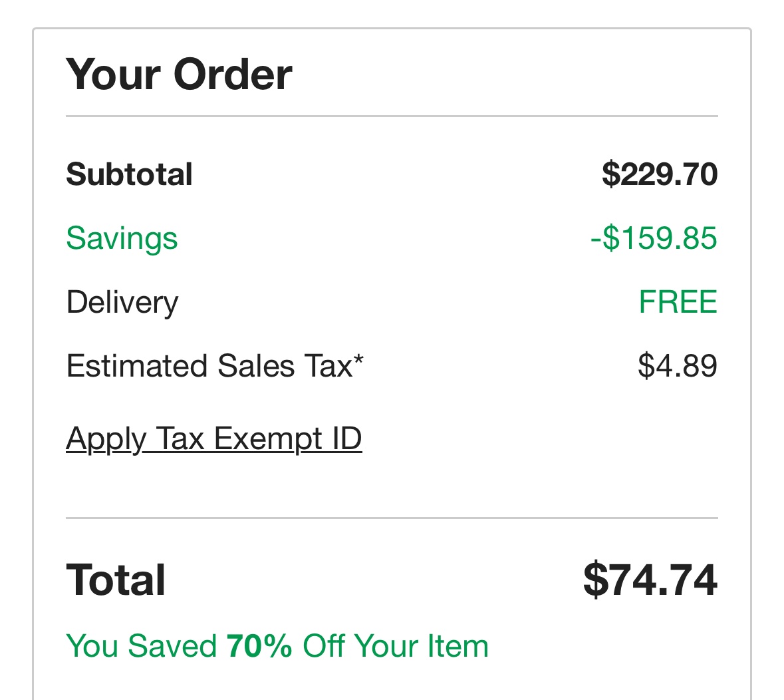Click the Off Your Item text

point(396,646)
